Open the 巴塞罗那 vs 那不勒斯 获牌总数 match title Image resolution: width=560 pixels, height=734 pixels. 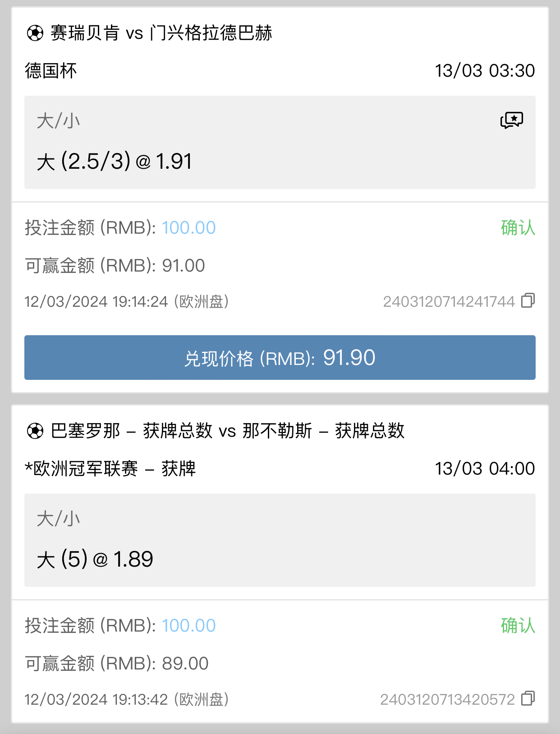pos(228,431)
